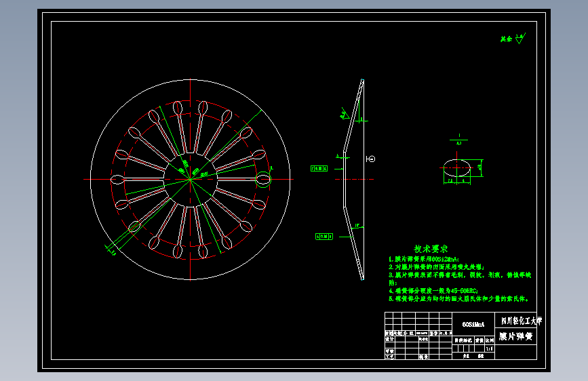Click the 膜片弹簧 drawing name cell

click(516, 336)
